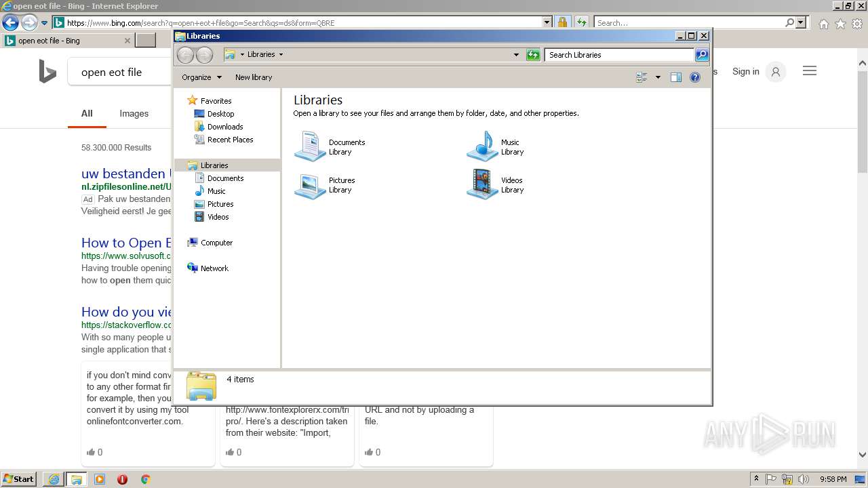Viewport: 868px width, 488px height.
Task: Click the Explorer Back arrow button
Action: (x=186, y=55)
